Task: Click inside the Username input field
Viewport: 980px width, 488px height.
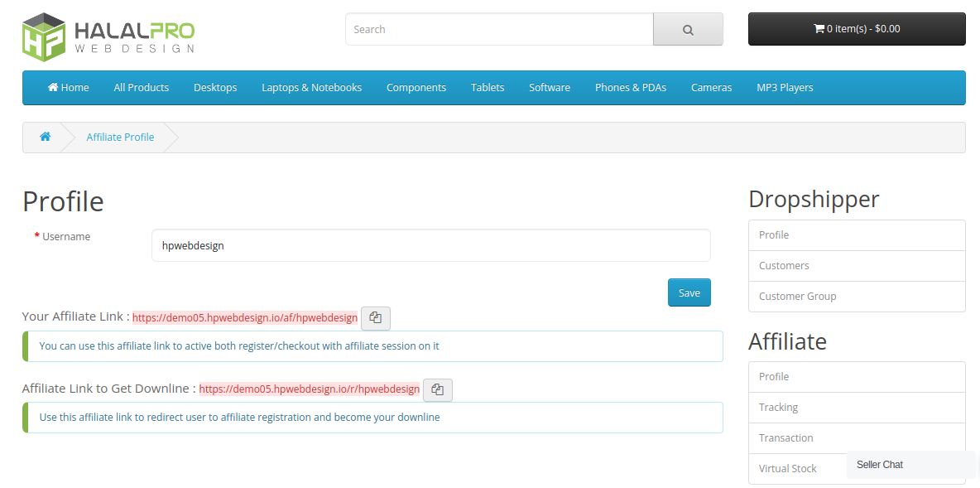Action: pyautogui.click(x=430, y=244)
